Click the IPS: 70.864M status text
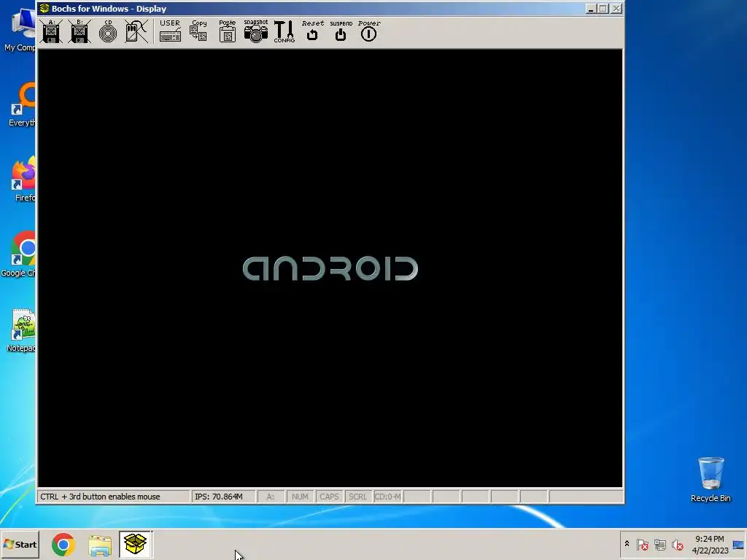 point(219,497)
